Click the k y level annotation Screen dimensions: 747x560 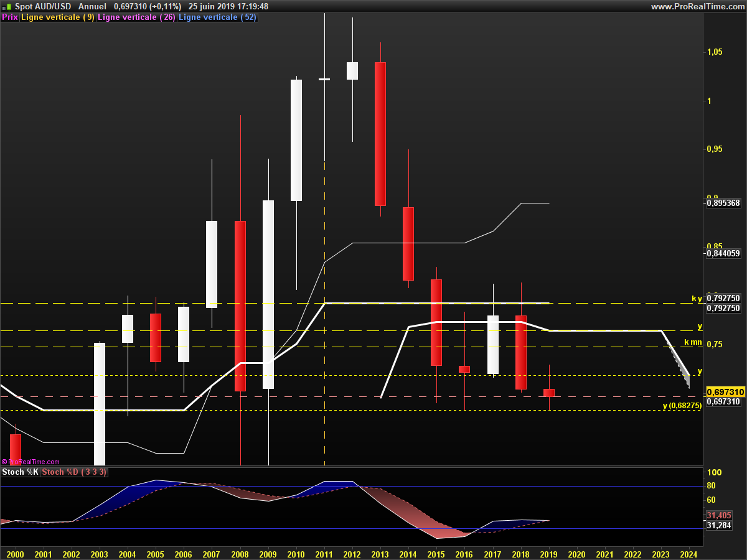(697, 299)
